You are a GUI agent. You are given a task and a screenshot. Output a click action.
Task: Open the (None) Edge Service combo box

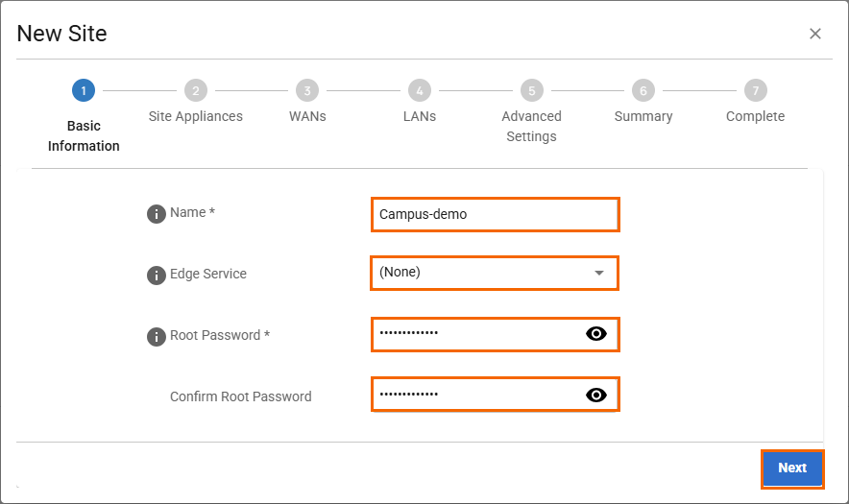tap(480, 273)
